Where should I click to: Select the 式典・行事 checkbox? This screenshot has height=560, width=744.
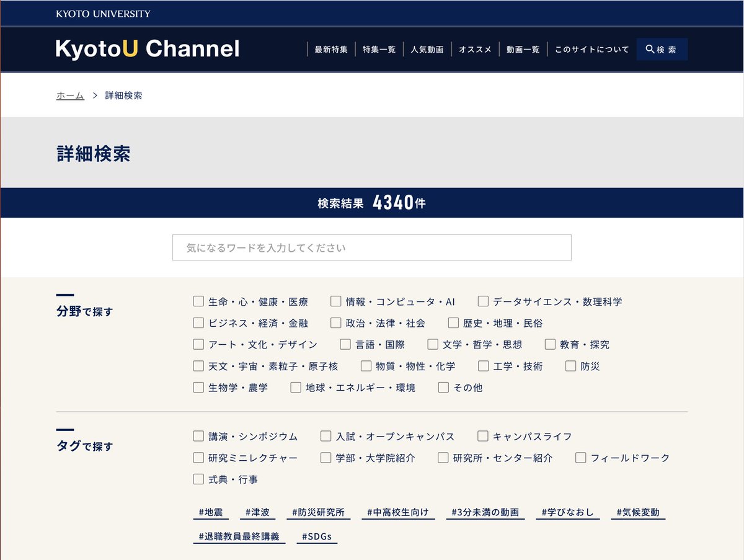(x=198, y=479)
